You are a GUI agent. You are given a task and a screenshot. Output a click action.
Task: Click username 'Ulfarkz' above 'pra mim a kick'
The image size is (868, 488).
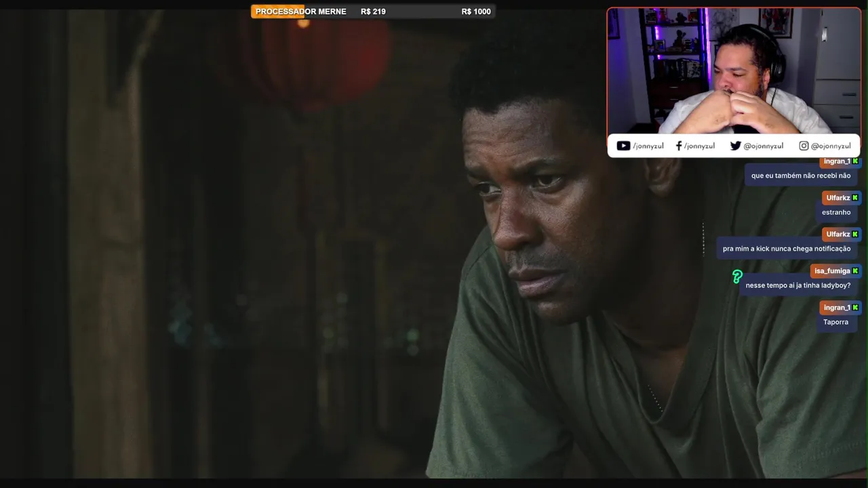pos(838,235)
